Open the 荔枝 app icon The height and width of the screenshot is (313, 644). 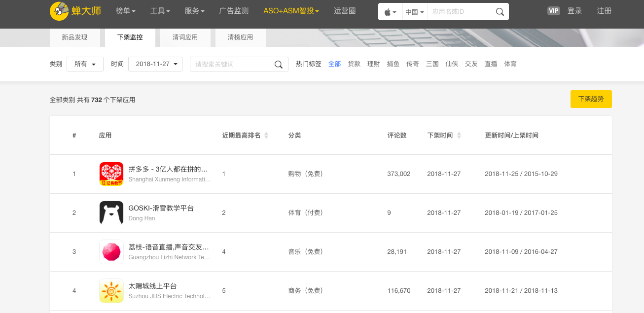[111, 252]
